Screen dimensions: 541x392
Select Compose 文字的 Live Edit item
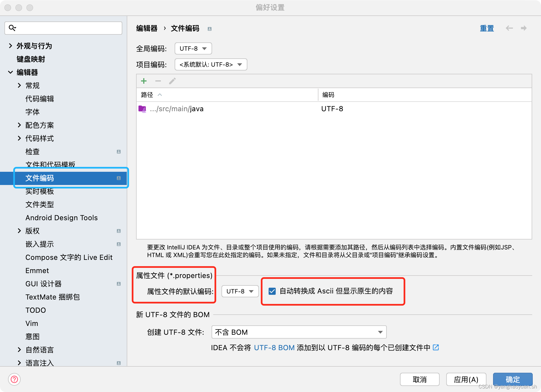(69, 257)
